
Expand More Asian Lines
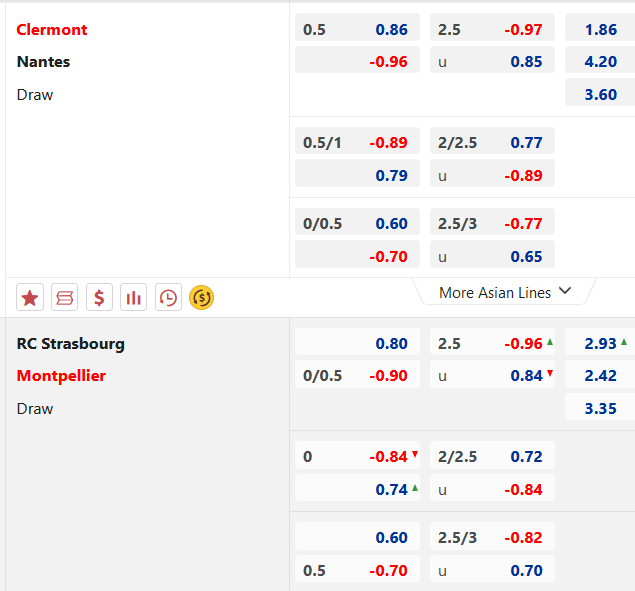(x=505, y=292)
